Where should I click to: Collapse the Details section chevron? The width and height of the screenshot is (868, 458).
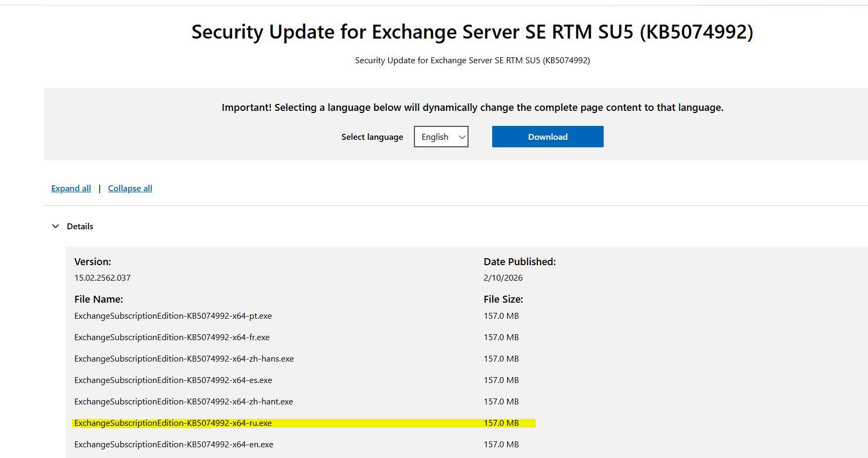pos(55,226)
